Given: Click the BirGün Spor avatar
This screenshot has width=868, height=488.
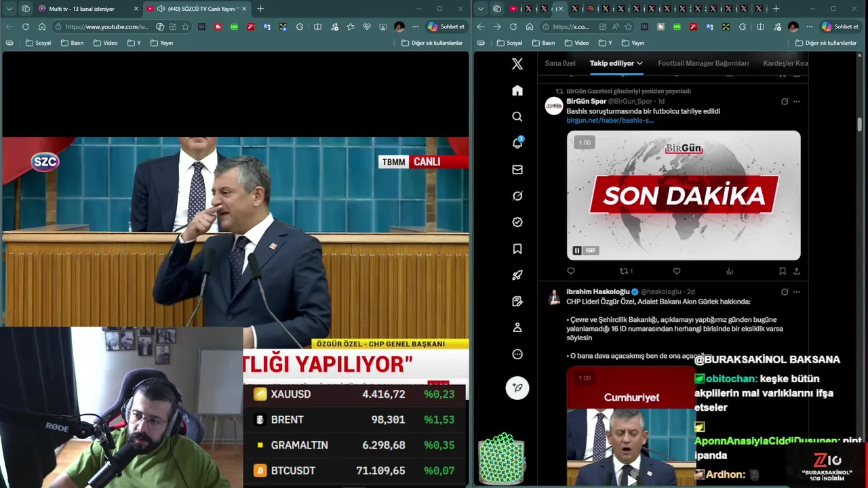Looking at the screenshot, I should (554, 106).
